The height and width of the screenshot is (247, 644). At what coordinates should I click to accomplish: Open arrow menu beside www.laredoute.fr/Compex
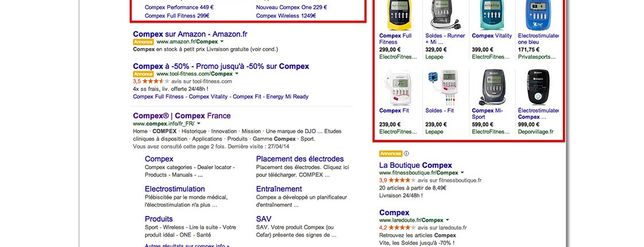[x=448, y=220]
